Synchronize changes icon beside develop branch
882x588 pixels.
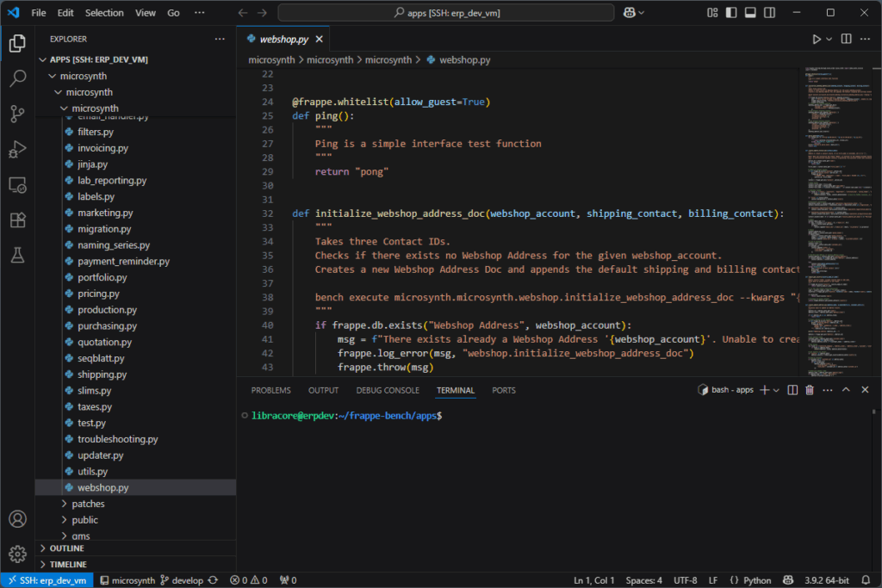tap(214, 580)
